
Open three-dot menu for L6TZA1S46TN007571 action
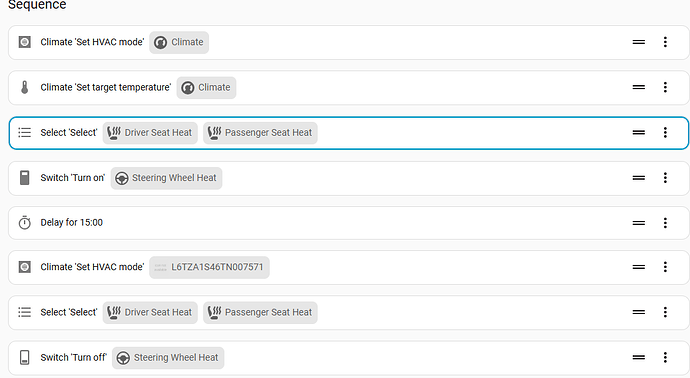[665, 267]
